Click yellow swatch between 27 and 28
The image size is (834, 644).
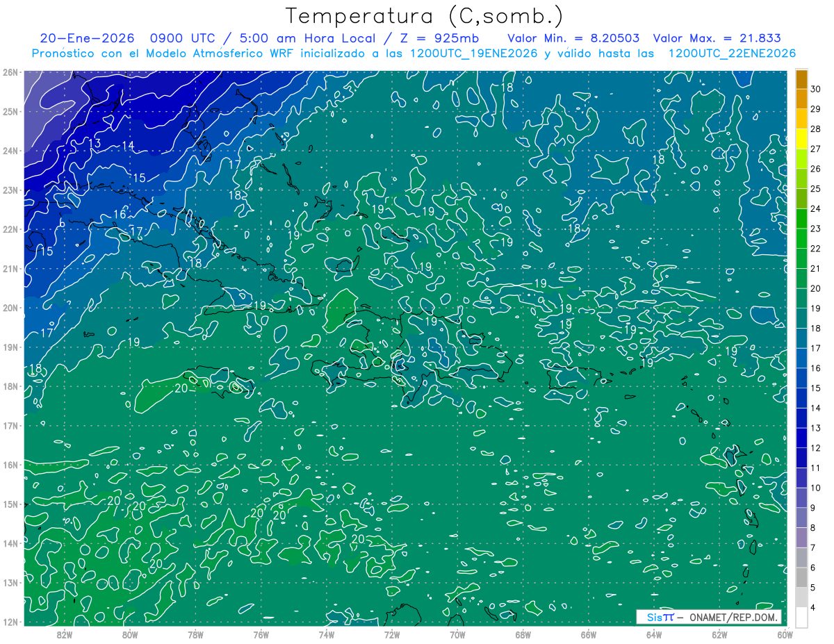click(801, 139)
